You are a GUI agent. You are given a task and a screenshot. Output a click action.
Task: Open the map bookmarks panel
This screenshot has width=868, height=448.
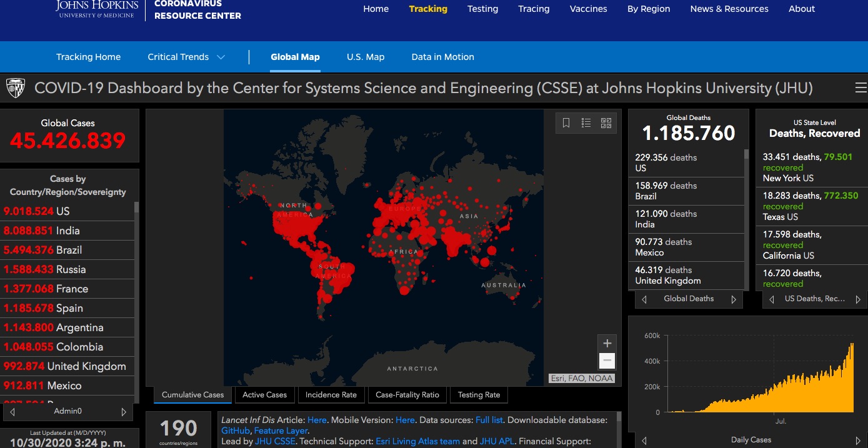pos(566,122)
